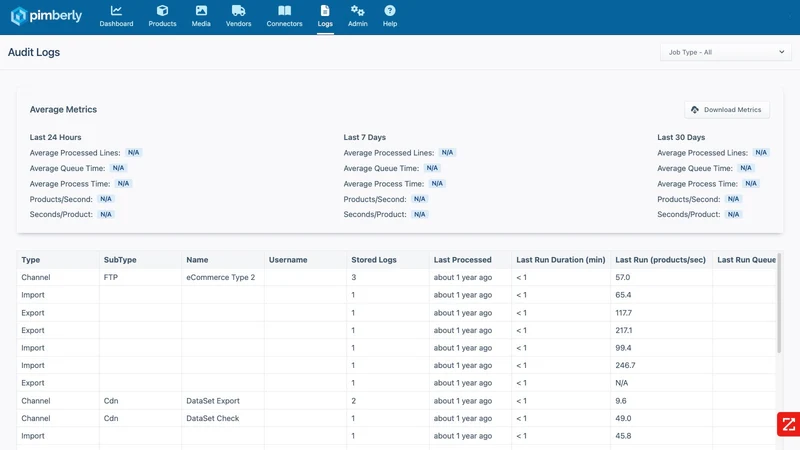Click the 45.8 products/sec value
Image resolution: width=800 pixels, height=450 pixels.
[623, 436]
